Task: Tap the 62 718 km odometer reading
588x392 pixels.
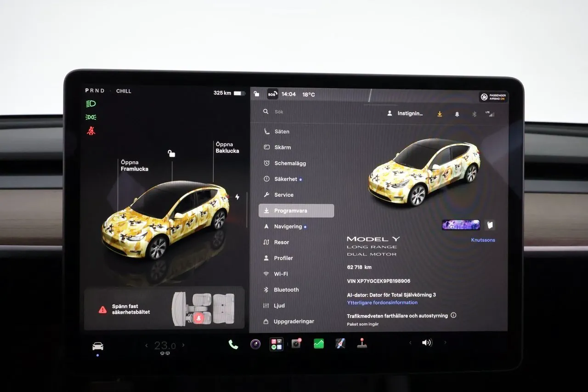Action: tap(359, 267)
